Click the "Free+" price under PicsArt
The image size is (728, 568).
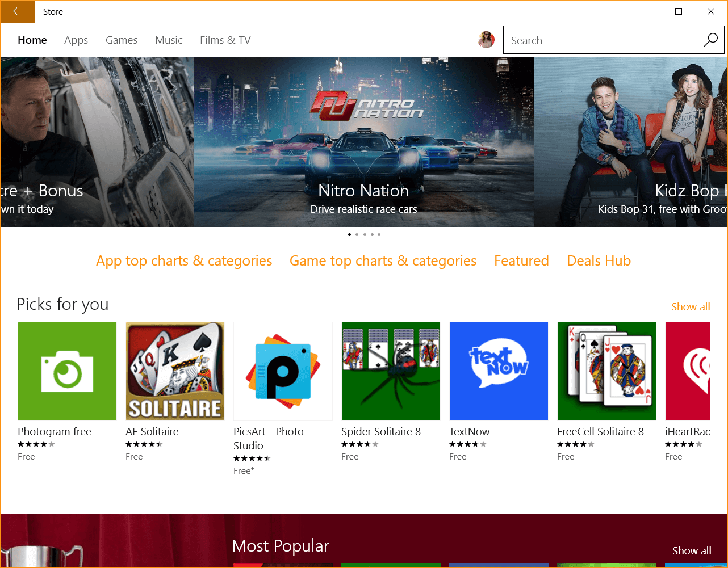click(x=244, y=471)
